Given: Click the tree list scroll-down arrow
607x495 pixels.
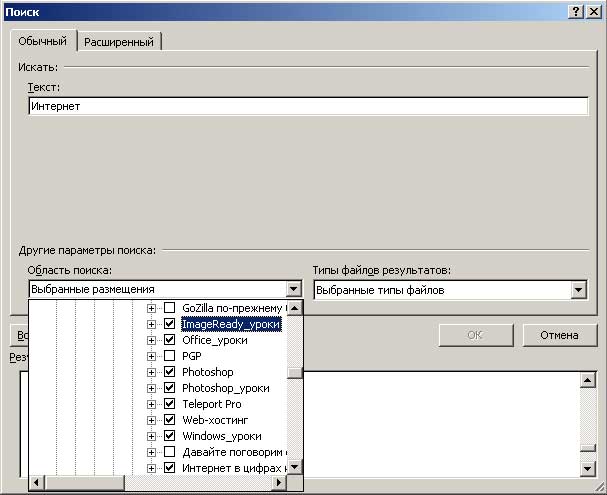Looking at the screenshot, I should 294,467.
